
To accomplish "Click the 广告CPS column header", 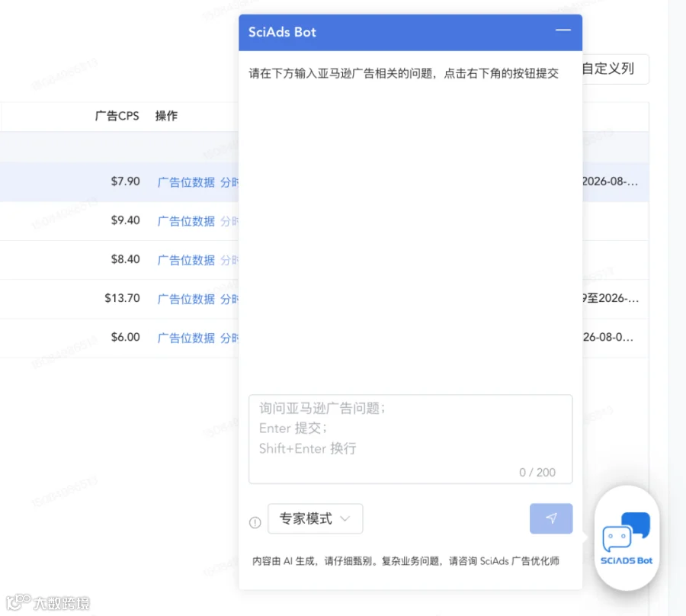I will [x=117, y=116].
